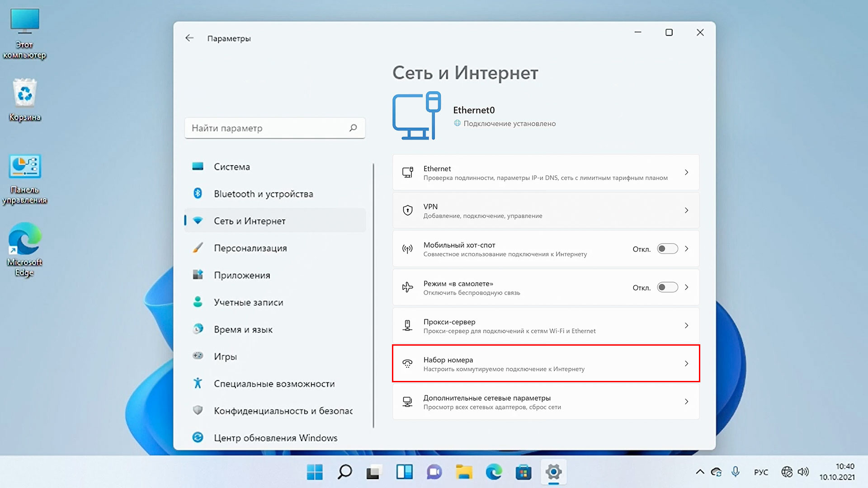
Task: Click the Прокси-сервер icon
Action: point(407,325)
